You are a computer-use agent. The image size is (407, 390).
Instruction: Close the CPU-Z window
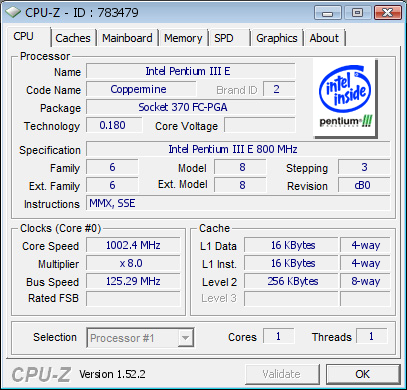tap(387, 13)
